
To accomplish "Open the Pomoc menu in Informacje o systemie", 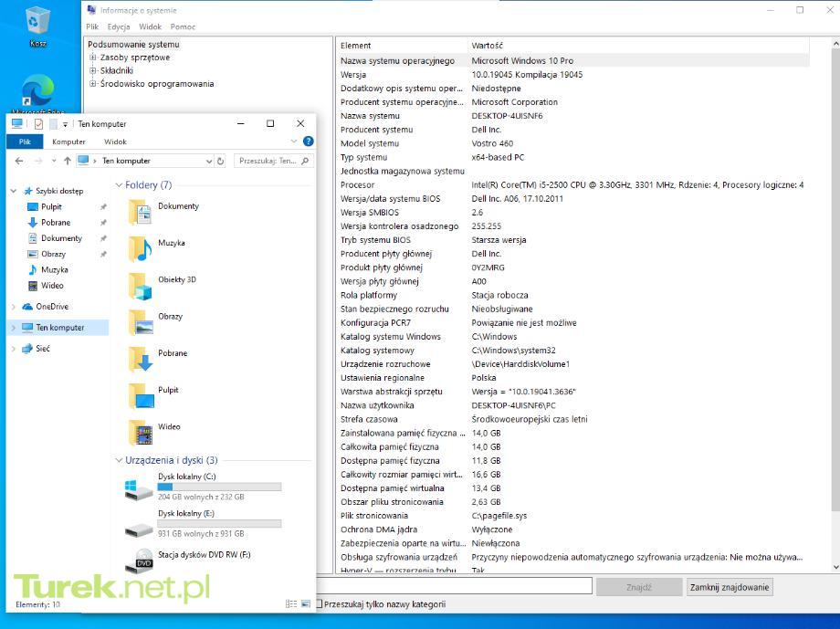I will [x=183, y=26].
